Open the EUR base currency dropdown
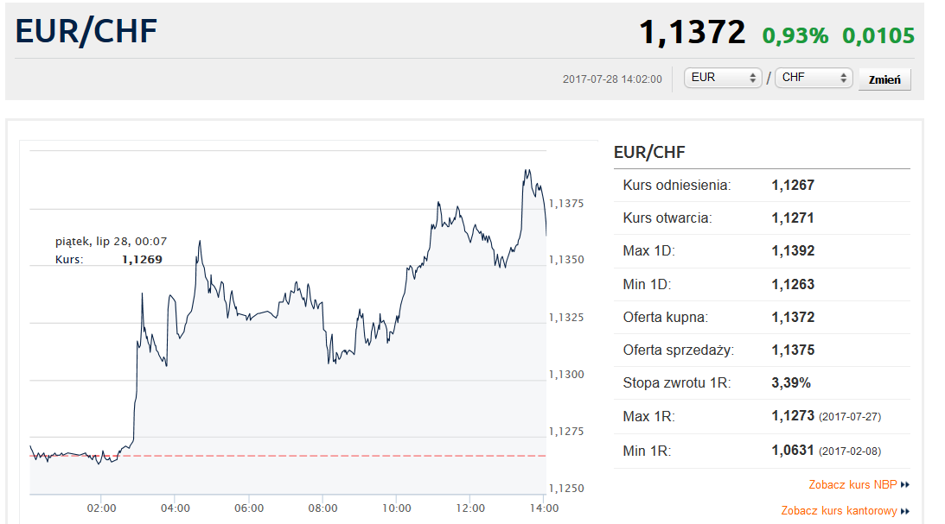Viewport: 945px width, 524px height. pos(723,78)
